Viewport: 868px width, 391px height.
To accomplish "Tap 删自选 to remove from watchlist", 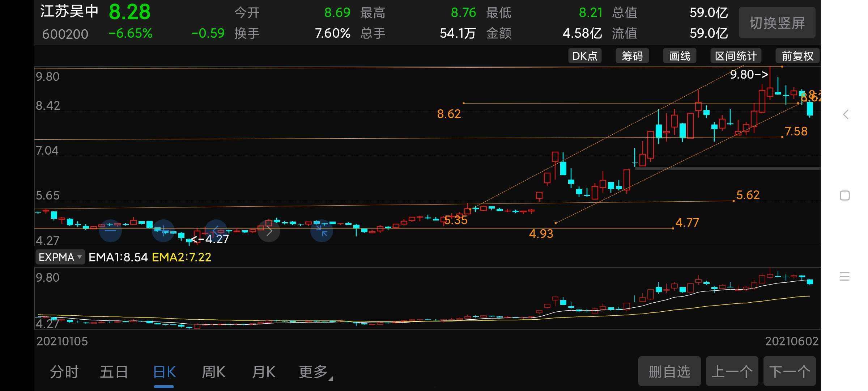I will 669,371.
